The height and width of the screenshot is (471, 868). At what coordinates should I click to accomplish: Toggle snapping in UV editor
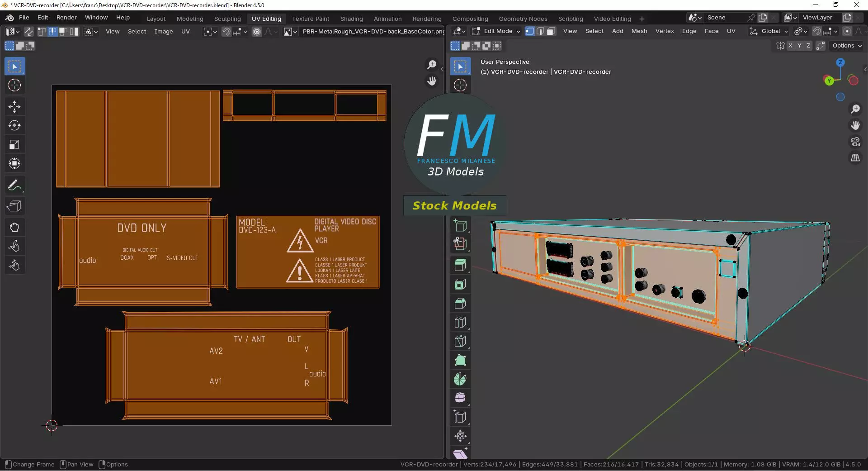226,32
